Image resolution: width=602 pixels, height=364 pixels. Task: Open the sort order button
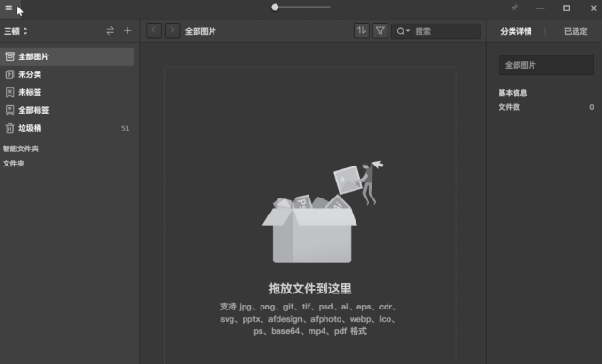361,31
